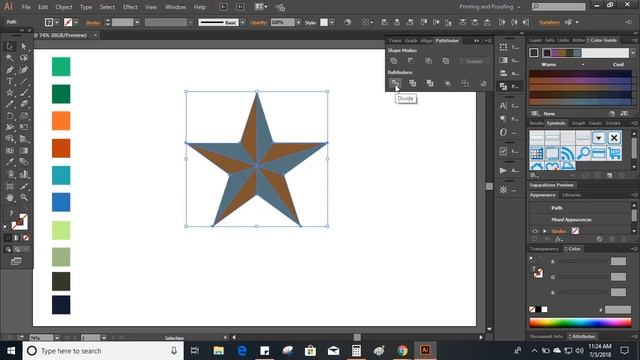Select the Star shape tool
640x360 pixels.
[x=10, y=93]
